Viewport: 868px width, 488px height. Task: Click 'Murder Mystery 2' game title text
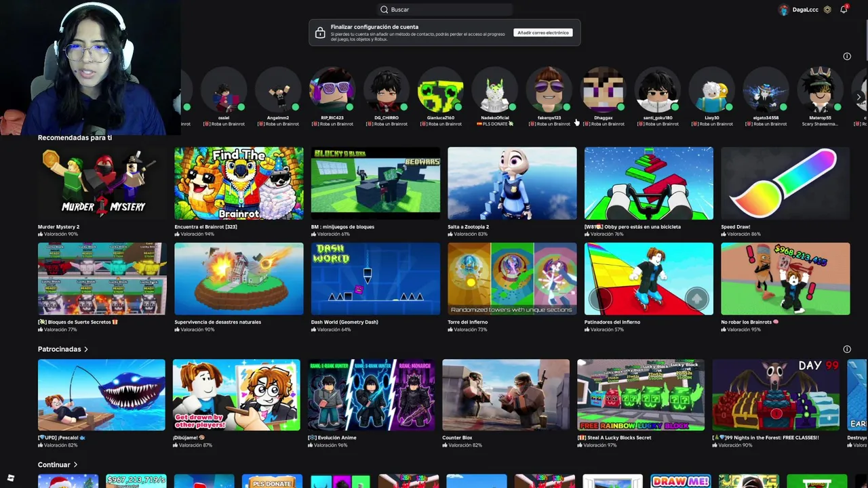pos(58,227)
